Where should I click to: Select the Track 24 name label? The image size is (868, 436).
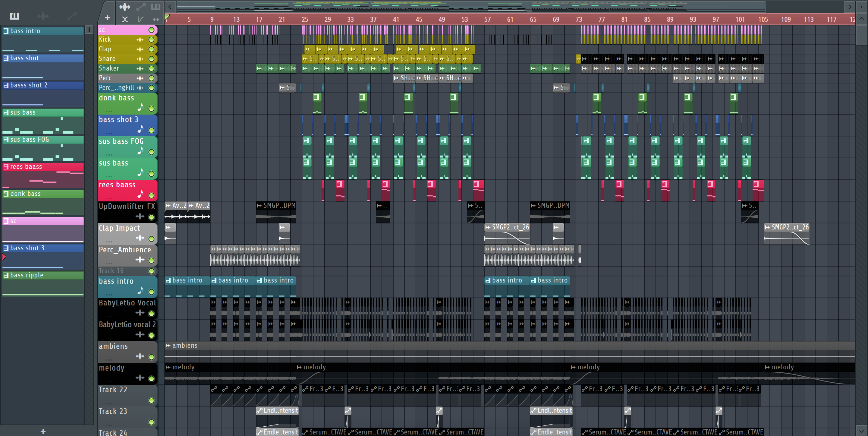pyautogui.click(x=113, y=432)
